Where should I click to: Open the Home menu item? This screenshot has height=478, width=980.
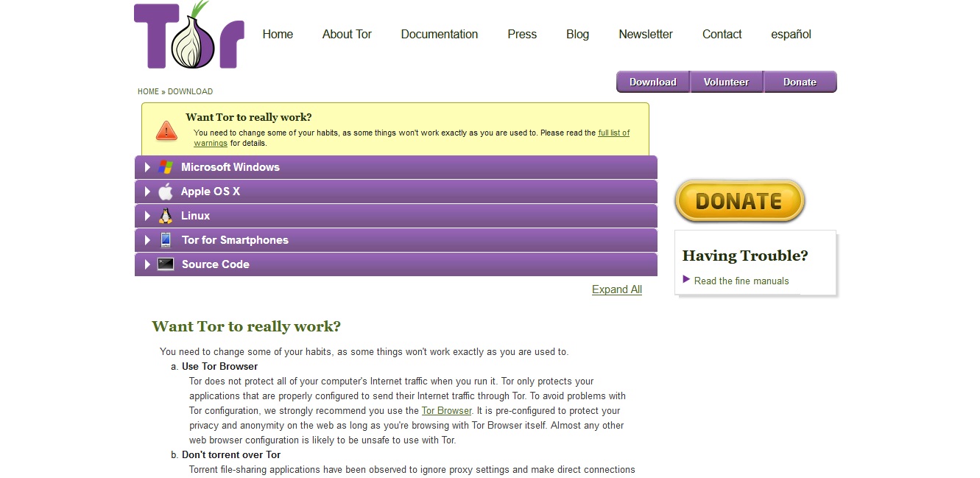(278, 35)
